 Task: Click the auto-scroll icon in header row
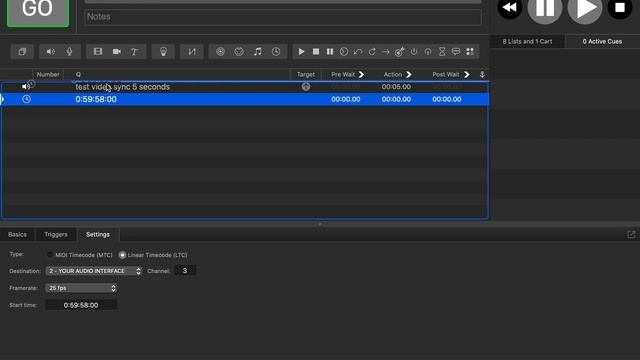click(482, 74)
